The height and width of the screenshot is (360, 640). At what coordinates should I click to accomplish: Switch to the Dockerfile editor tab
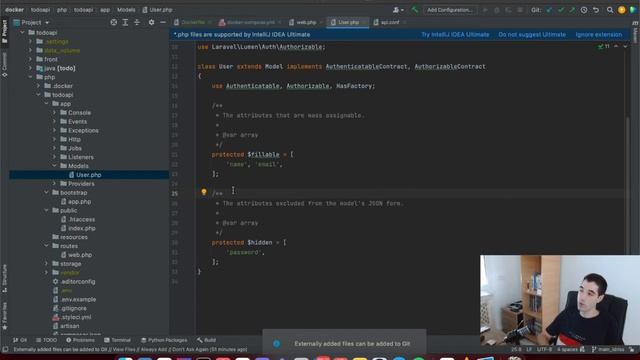[193, 22]
